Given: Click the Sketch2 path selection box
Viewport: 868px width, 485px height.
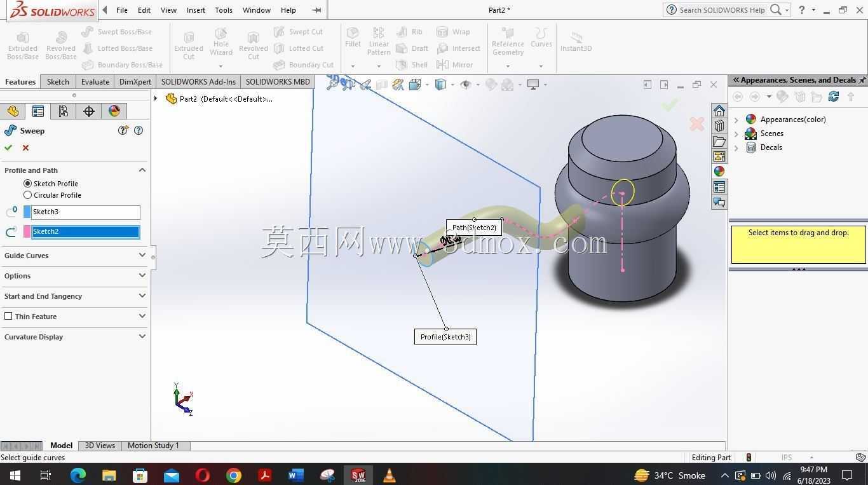Looking at the screenshot, I should [x=85, y=232].
